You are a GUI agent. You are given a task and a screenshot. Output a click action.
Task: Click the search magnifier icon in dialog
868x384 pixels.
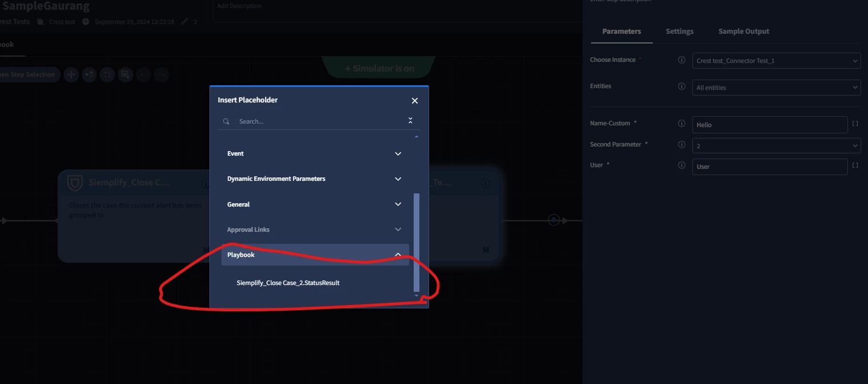(227, 121)
